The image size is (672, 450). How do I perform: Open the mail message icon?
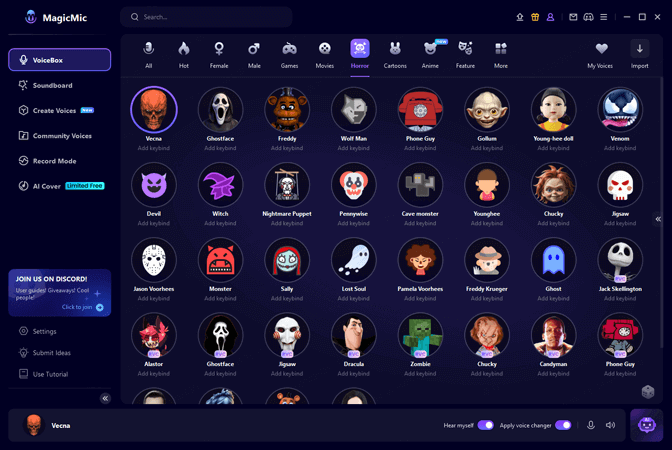coord(573,17)
